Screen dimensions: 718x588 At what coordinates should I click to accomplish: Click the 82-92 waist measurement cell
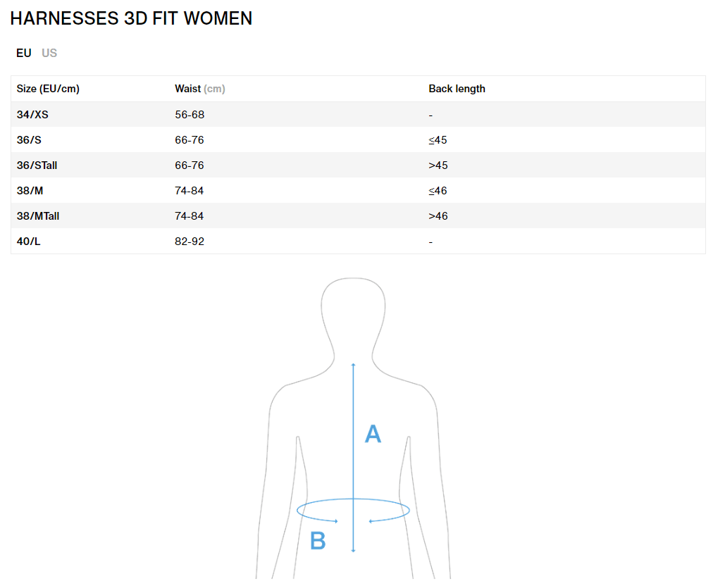pos(190,242)
